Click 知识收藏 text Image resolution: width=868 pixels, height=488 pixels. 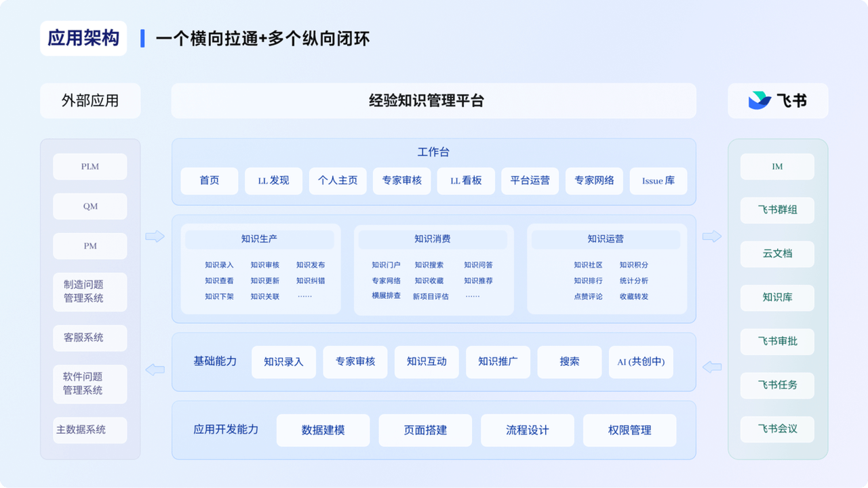429,281
